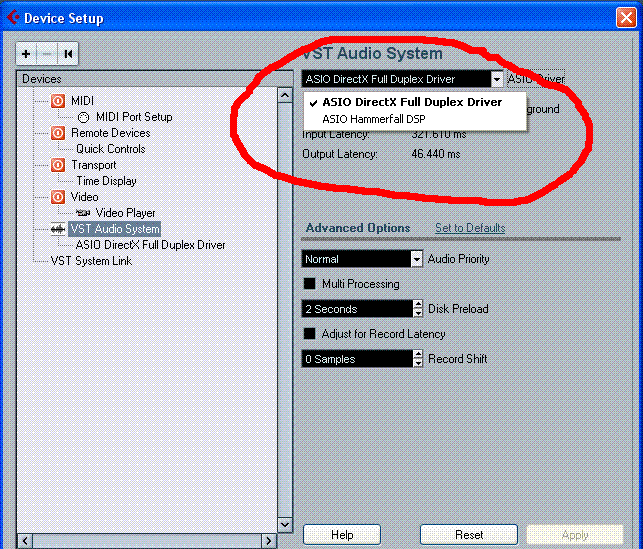Select ASIO DirectX Full Duplex Driver option
643x549 pixels.
(412, 102)
